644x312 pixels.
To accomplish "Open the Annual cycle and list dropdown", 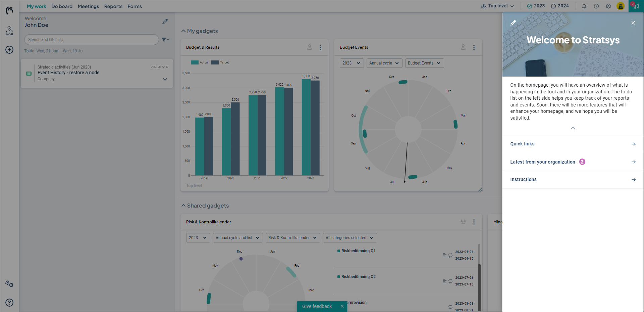I will [x=238, y=238].
